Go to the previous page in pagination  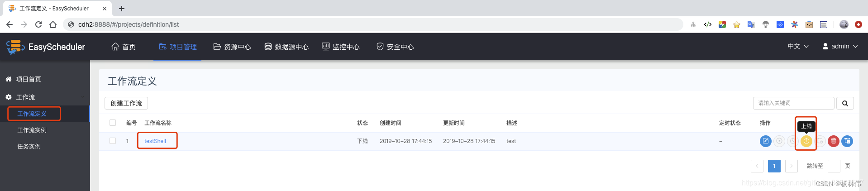point(757,166)
